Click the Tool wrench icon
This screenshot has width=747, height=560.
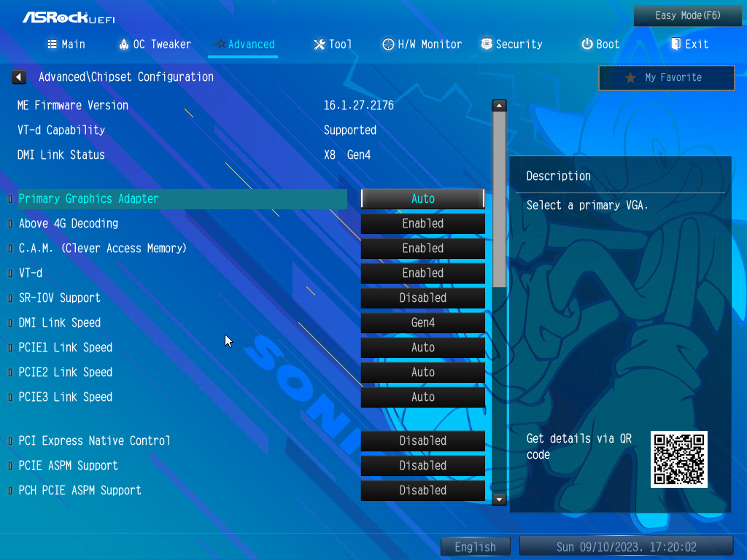(320, 44)
